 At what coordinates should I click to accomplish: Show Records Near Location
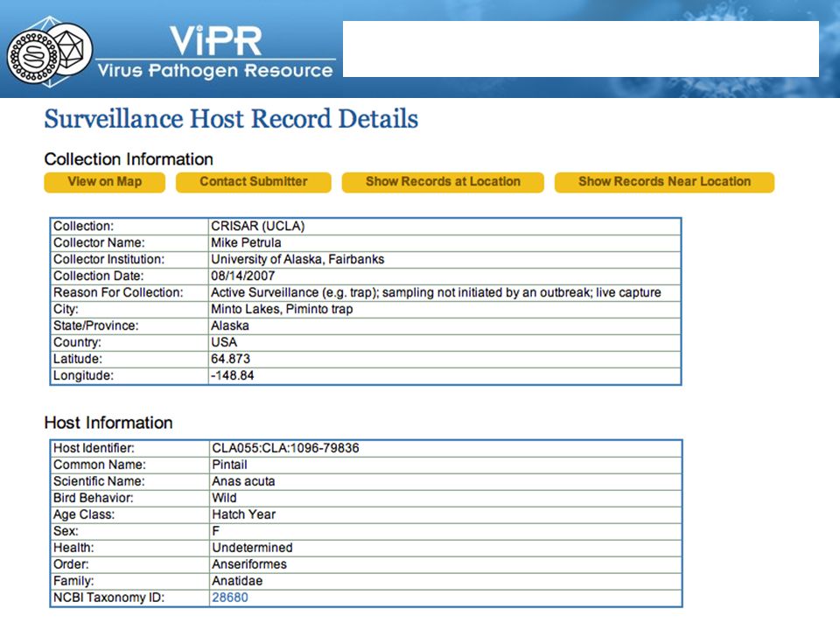coord(664,182)
